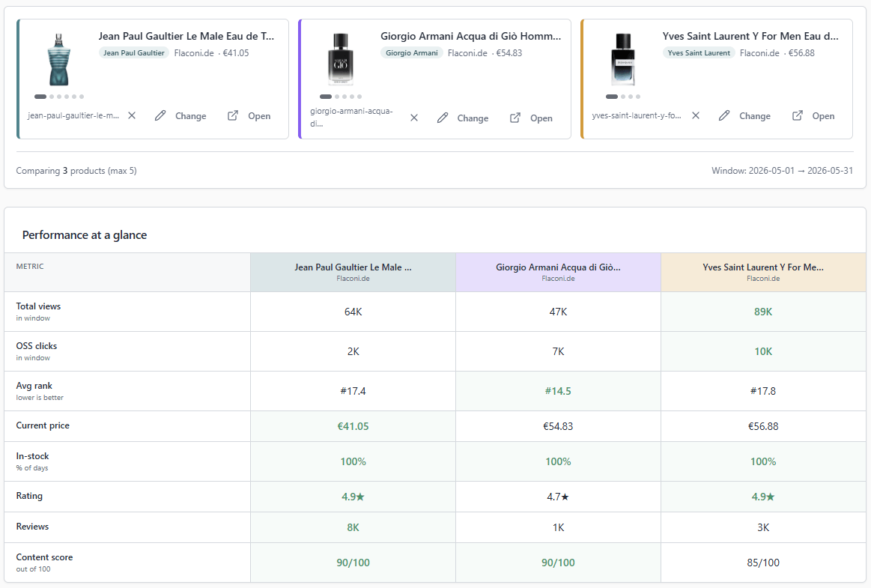Click the Total views row label
Viewport: 871px width, 588px height.
(38, 306)
